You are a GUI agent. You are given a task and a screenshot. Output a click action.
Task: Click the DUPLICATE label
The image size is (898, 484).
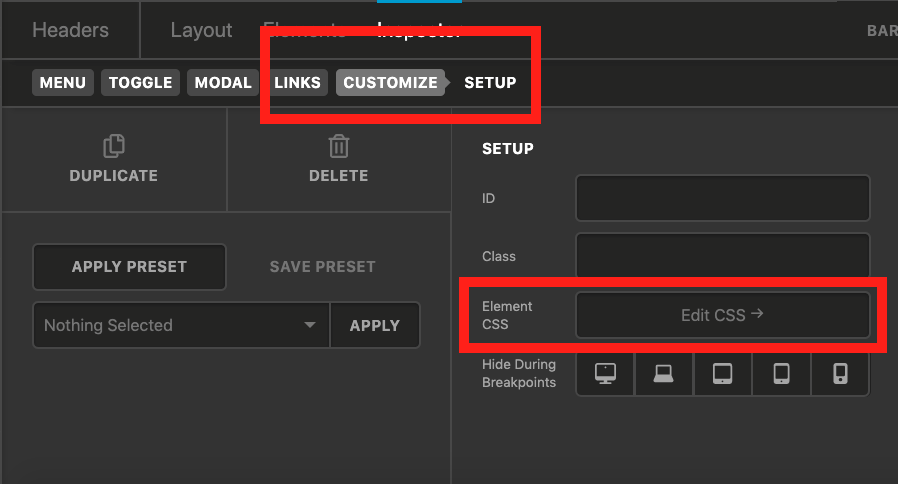[x=113, y=175]
